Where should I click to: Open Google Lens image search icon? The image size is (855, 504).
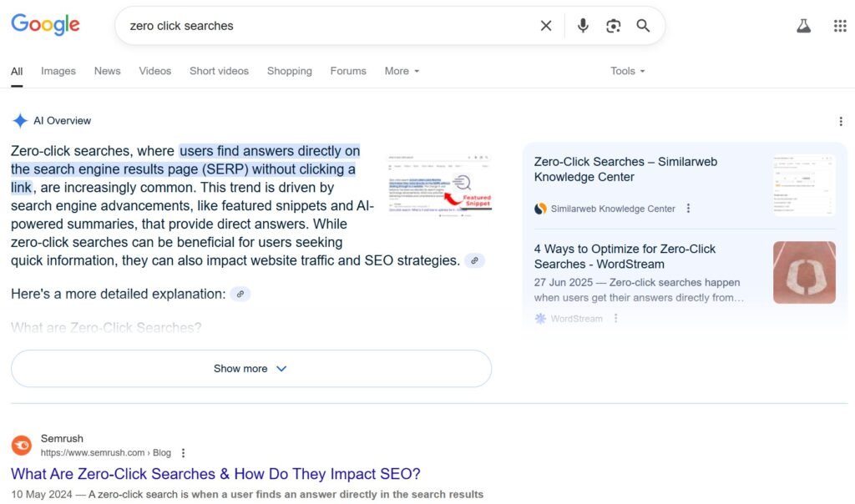point(614,26)
